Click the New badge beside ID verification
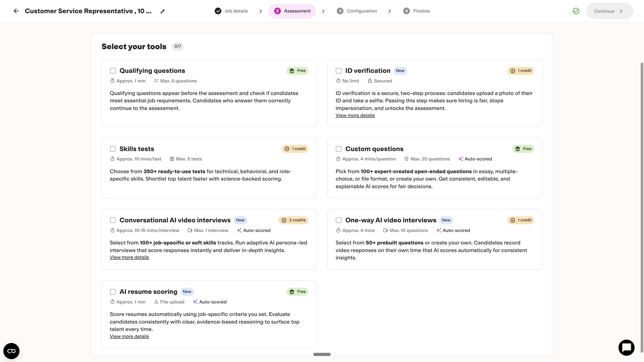The image size is (644, 362). point(400,71)
